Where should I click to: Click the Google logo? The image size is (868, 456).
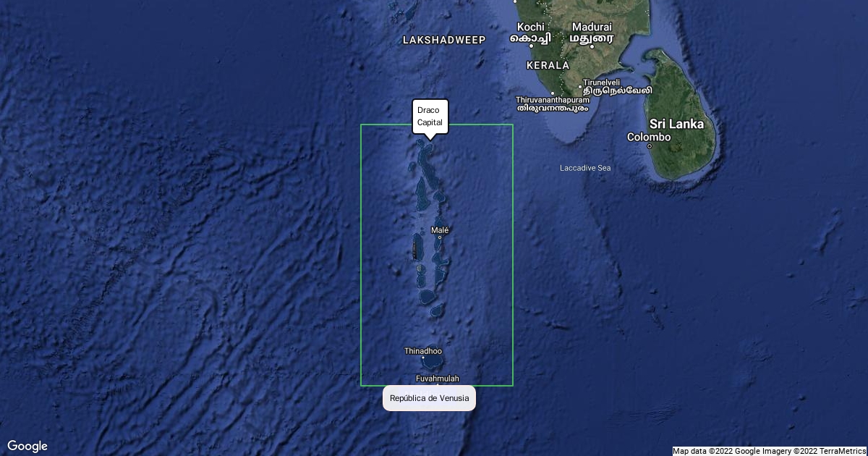[x=27, y=446]
